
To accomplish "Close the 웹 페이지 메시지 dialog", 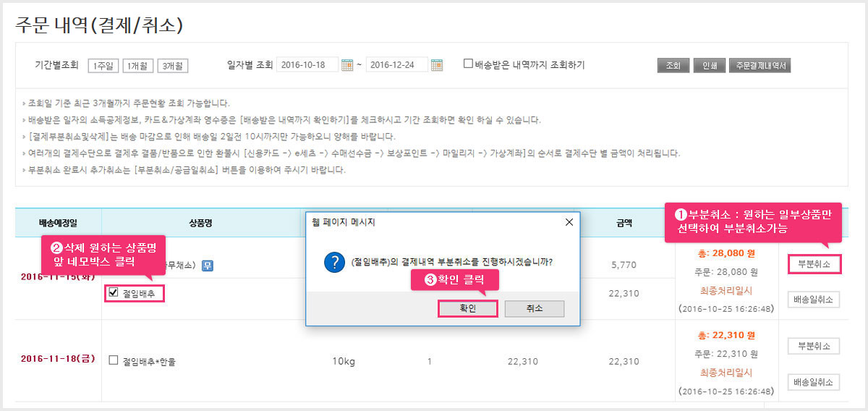I will click(569, 221).
